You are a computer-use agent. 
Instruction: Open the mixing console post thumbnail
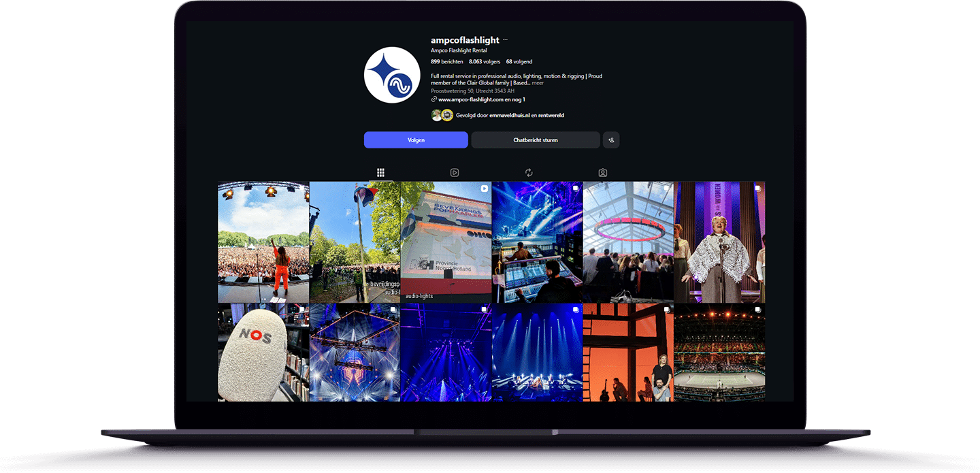(x=537, y=242)
